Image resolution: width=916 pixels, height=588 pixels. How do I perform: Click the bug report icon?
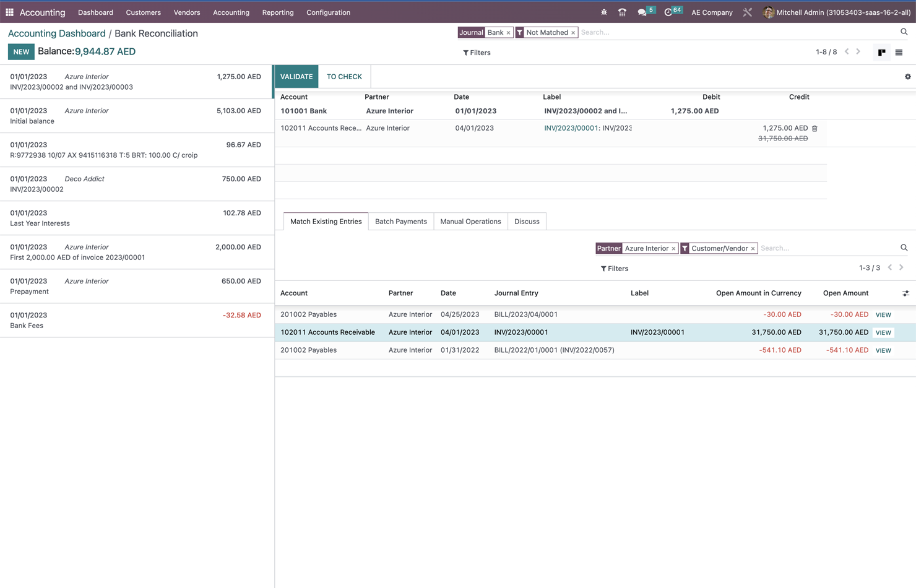point(603,12)
